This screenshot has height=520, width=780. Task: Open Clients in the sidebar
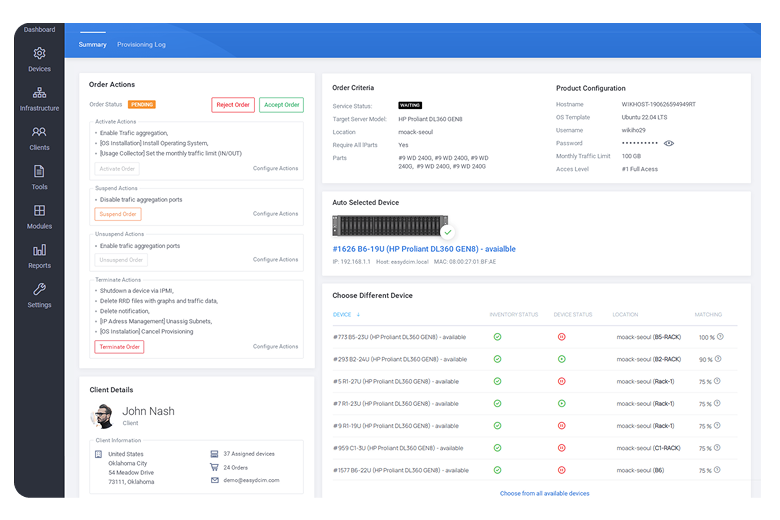click(x=39, y=138)
